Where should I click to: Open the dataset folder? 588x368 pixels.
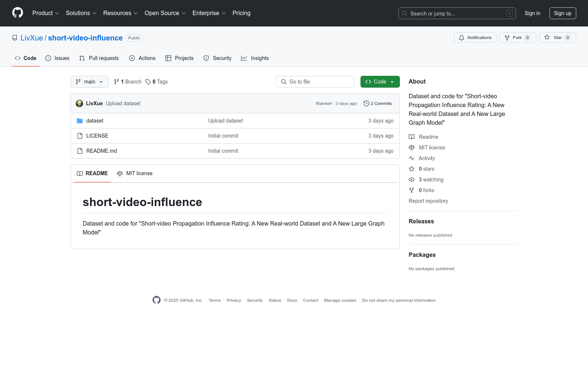coord(95,121)
